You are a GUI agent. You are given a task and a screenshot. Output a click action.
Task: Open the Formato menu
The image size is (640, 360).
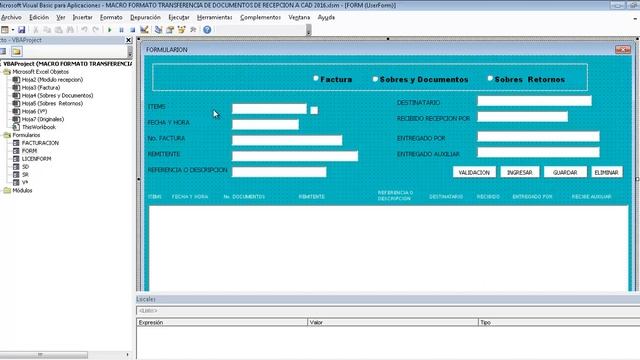(x=111, y=18)
